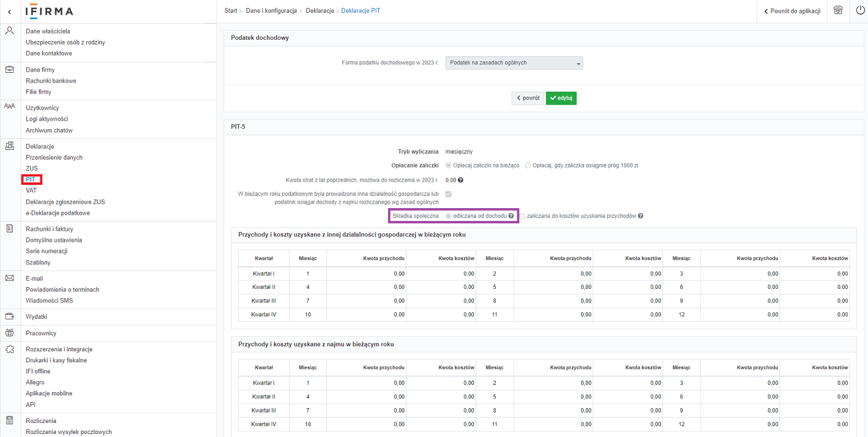868x437 pixels.
Task: Open 'Deklaracje zgłoszeniowe ZUS' sidebar item
Action: pos(65,202)
